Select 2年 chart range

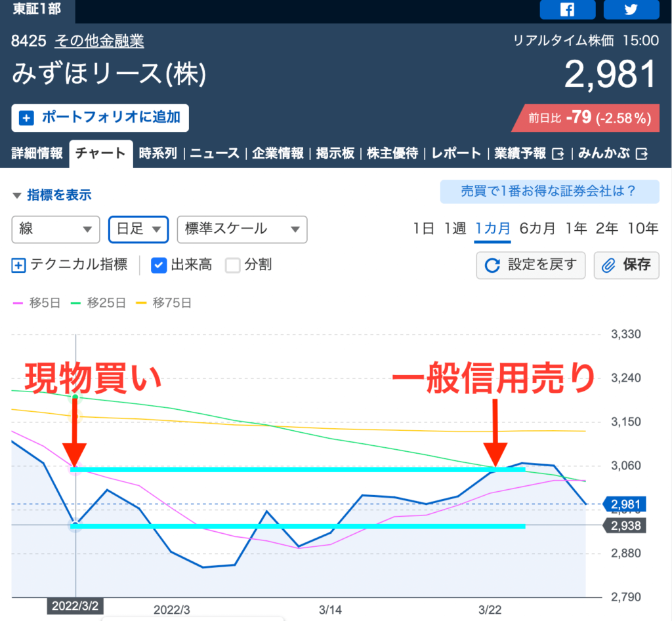(x=607, y=229)
